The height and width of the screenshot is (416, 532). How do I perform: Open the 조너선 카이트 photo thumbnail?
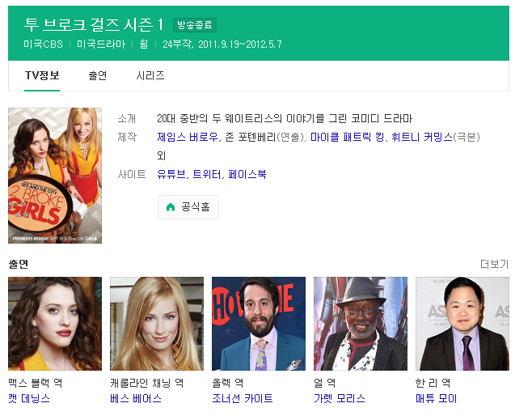pyautogui.click(x=259, y=324)
